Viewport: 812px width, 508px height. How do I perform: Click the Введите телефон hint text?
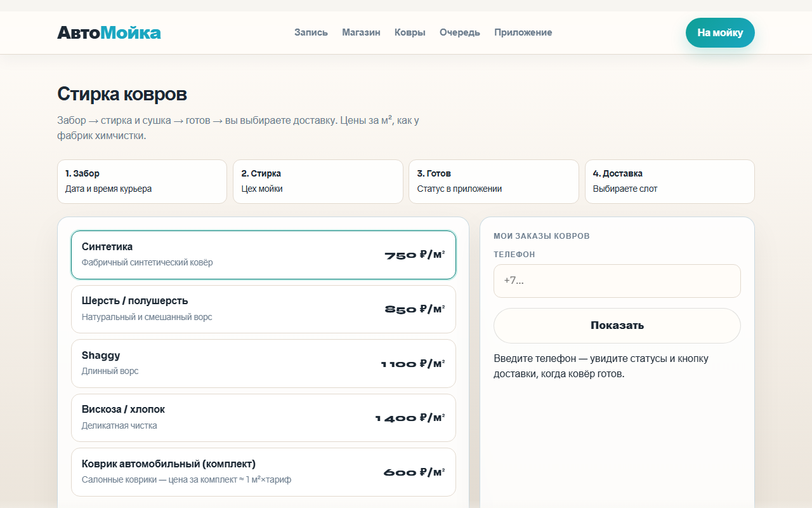coord(601,366)
